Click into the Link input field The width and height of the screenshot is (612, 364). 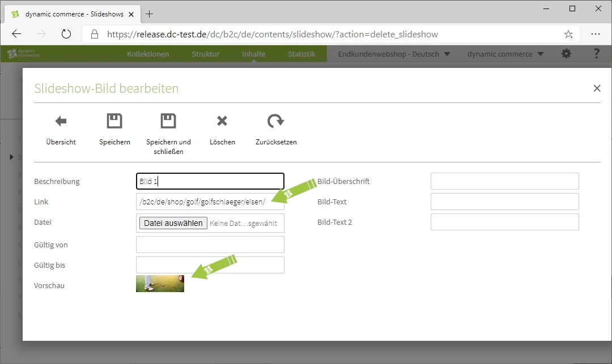210,202
